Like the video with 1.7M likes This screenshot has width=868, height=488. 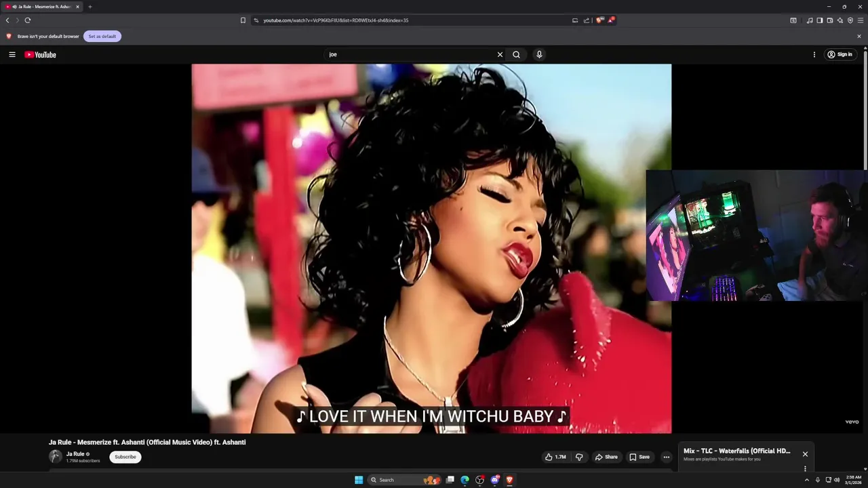click(x=555, y=457)
